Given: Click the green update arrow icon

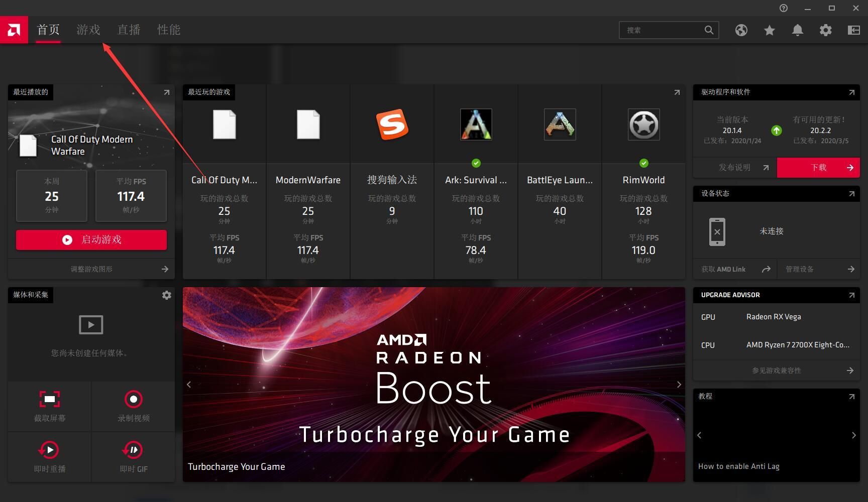Looking at the screenshot, I should click(777, 131).
